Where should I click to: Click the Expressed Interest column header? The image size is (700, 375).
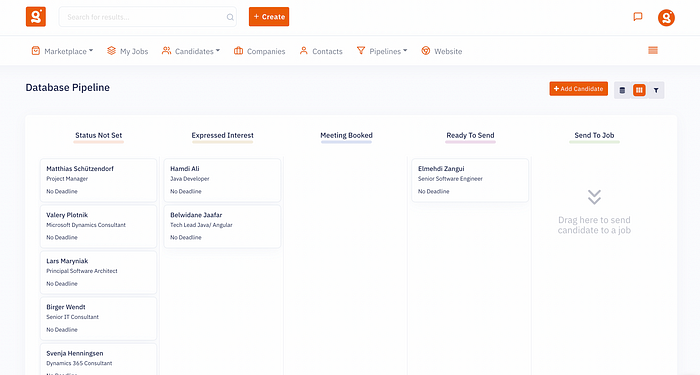[222, 135]
